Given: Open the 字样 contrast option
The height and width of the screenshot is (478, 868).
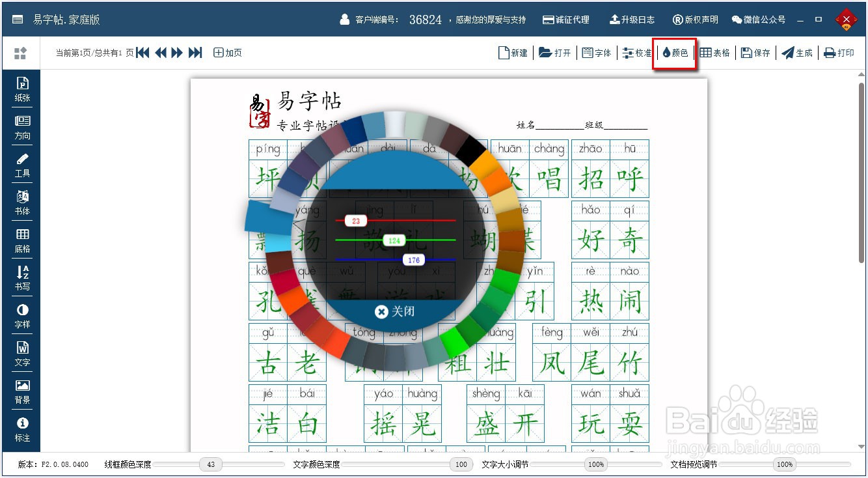Looking at the screenshot, I should tap(22, 316).
